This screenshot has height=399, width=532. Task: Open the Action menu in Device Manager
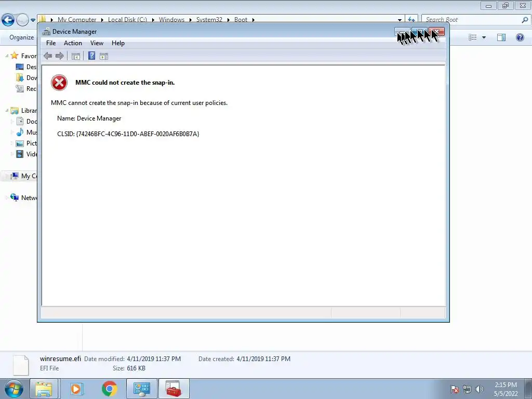[73, 43]
